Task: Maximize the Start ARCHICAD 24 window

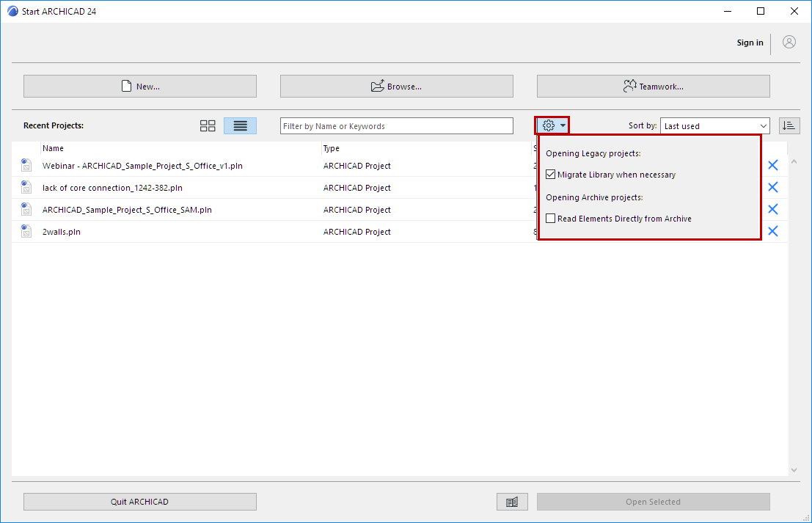Action: (x=760, y=11)
